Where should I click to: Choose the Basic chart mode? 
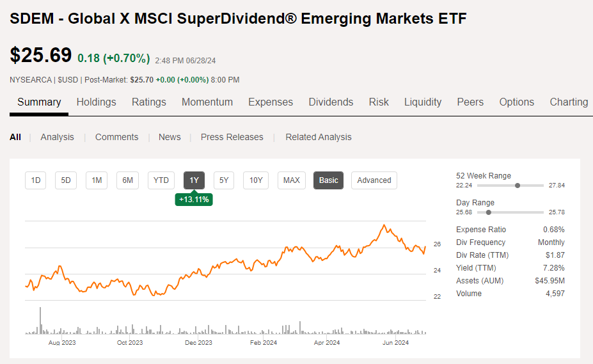click(328, 180)
